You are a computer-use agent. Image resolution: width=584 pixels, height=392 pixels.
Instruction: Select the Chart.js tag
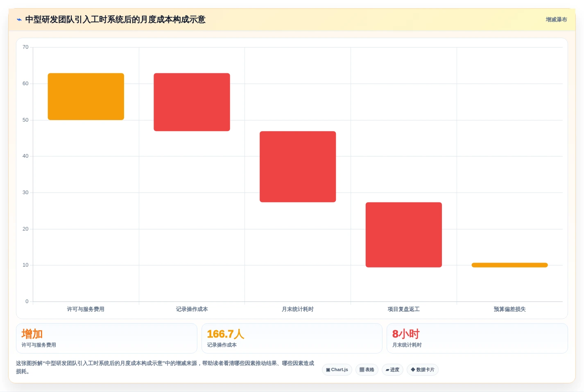pyautogui.click(x=337, y=370)
